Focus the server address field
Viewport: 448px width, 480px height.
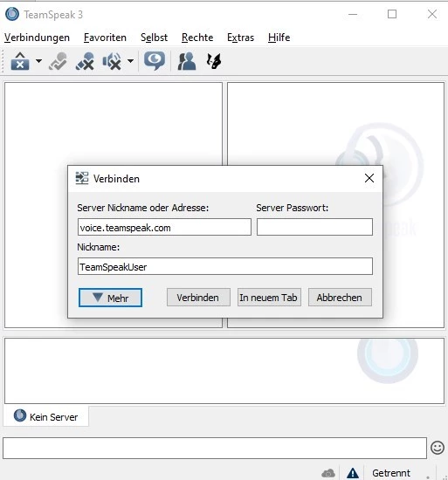point(164,227)
